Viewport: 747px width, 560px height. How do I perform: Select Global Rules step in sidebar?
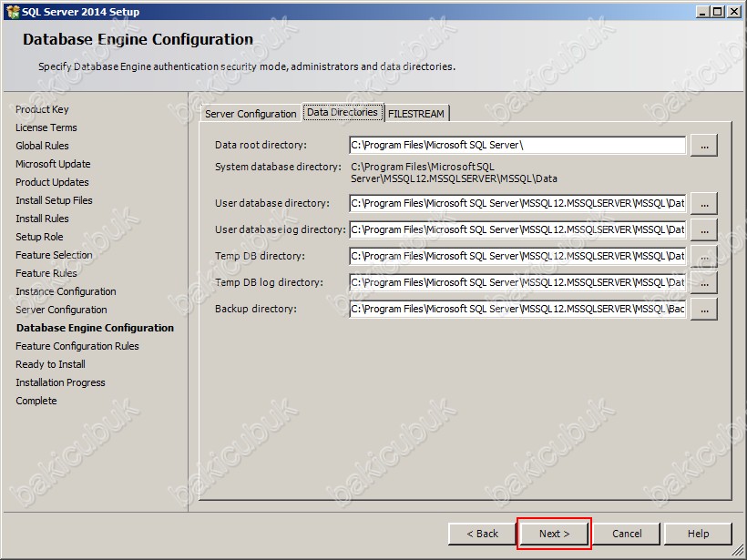point(42,146)
